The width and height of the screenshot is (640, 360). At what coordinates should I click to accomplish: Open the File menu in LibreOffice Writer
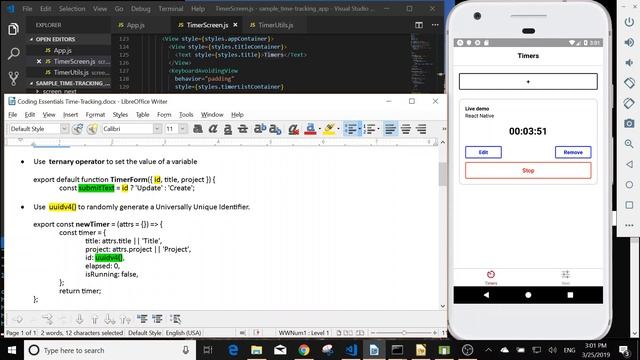tap(13, 115)
